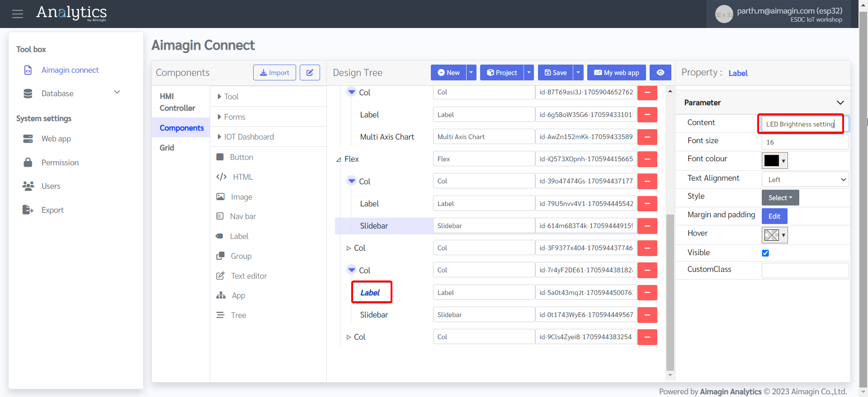The width and height of the screenshot is (868, 397).
Task: Click the Slidebar name field id-0t1743WyE6
Action: [484, 315]
